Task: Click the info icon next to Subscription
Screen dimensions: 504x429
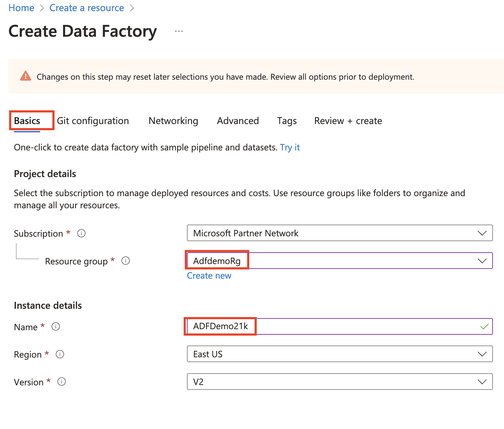Action: click(x=81, y=233)
